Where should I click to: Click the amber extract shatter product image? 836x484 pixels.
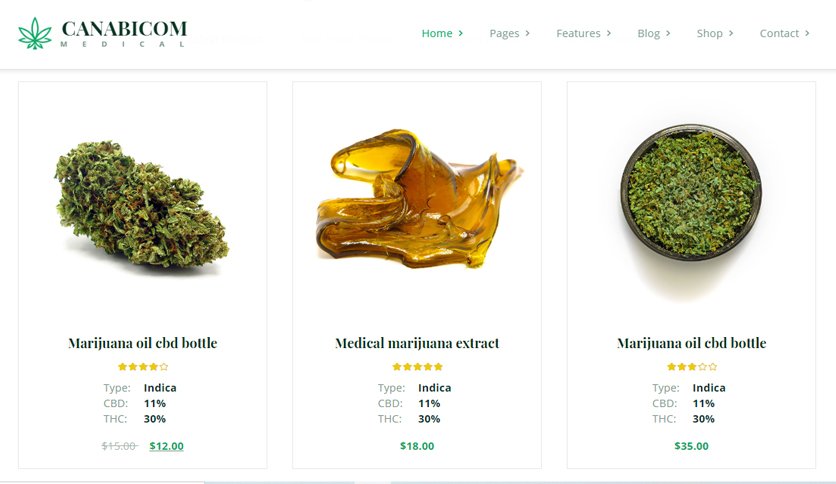(x=417, y=198)
